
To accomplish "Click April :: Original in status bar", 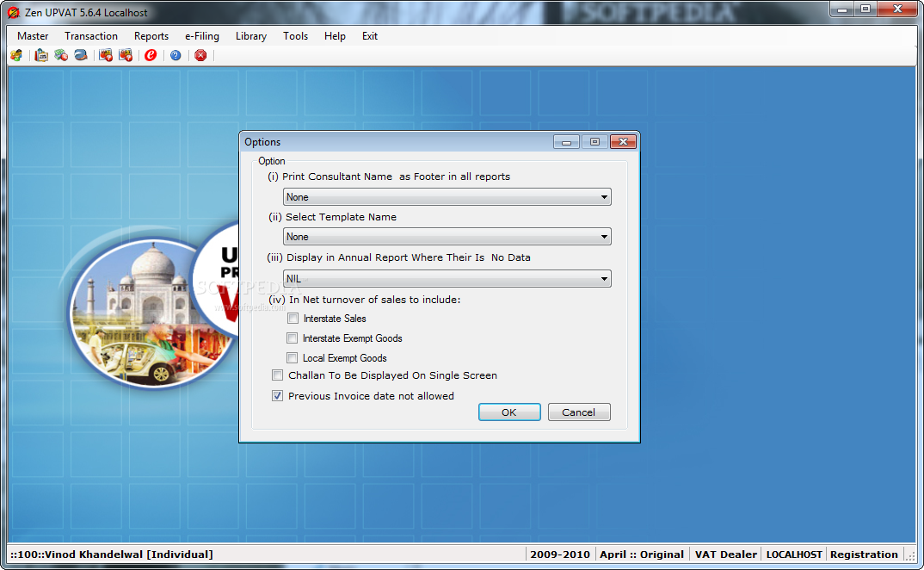I will click(x=642, y=555).
